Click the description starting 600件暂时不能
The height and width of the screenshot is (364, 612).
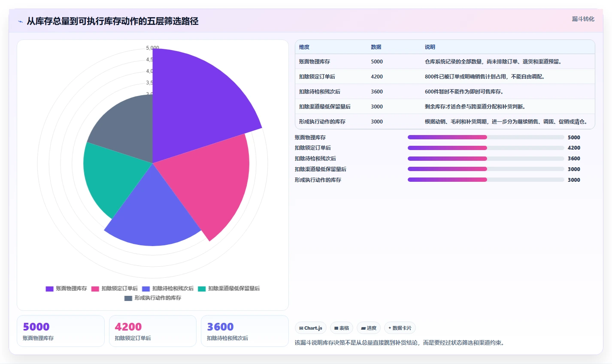point(464,92)
